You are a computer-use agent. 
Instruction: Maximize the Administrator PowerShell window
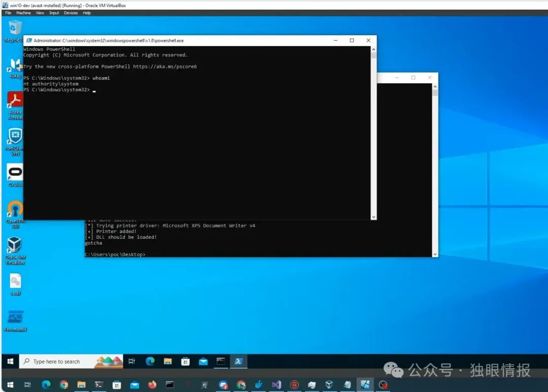tap(352, 41)
